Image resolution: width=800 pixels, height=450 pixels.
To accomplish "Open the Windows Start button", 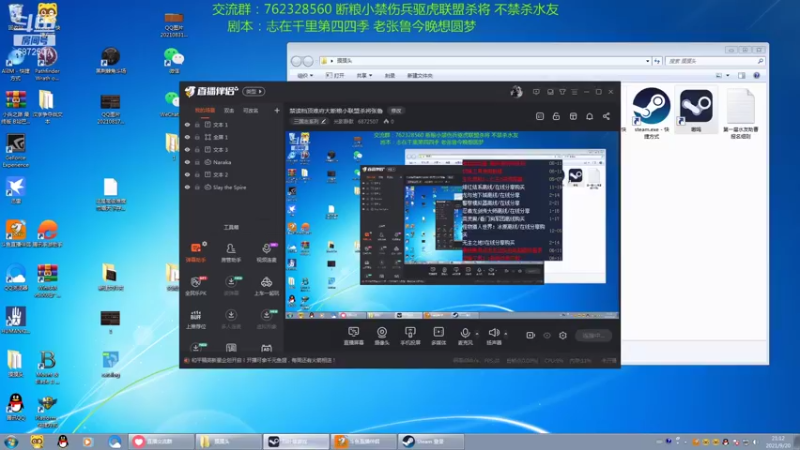I will click(11, 441).
